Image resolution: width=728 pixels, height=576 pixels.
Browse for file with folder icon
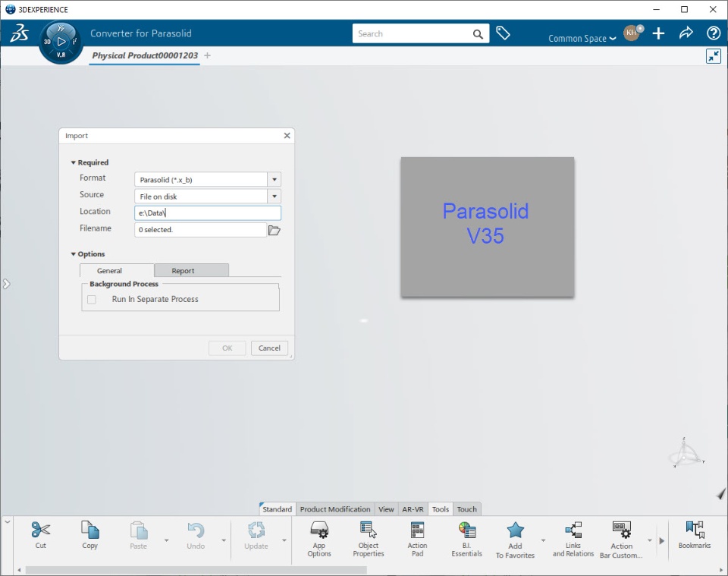point(275,230)
